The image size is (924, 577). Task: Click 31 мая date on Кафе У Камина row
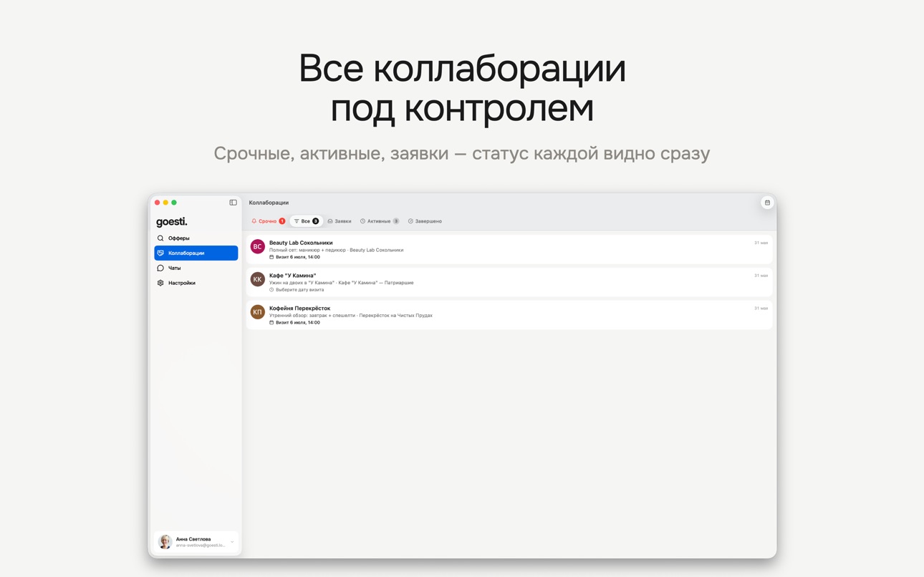[761, 276]
